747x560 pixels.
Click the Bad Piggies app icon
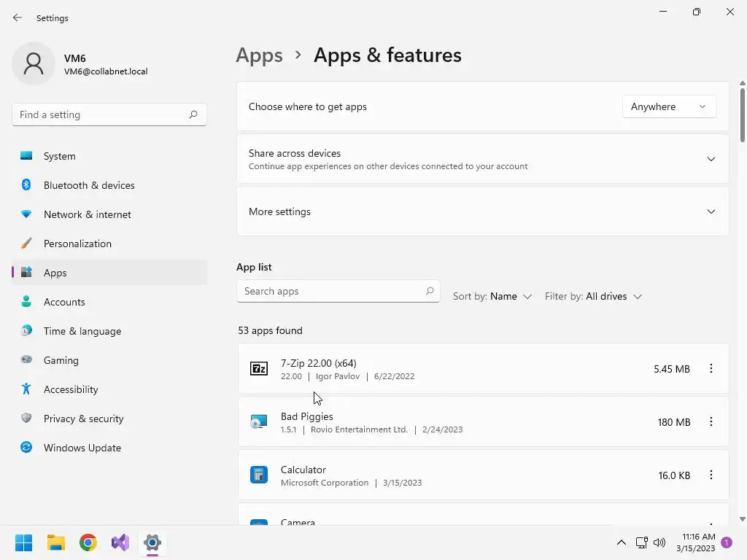coord(259,422)
